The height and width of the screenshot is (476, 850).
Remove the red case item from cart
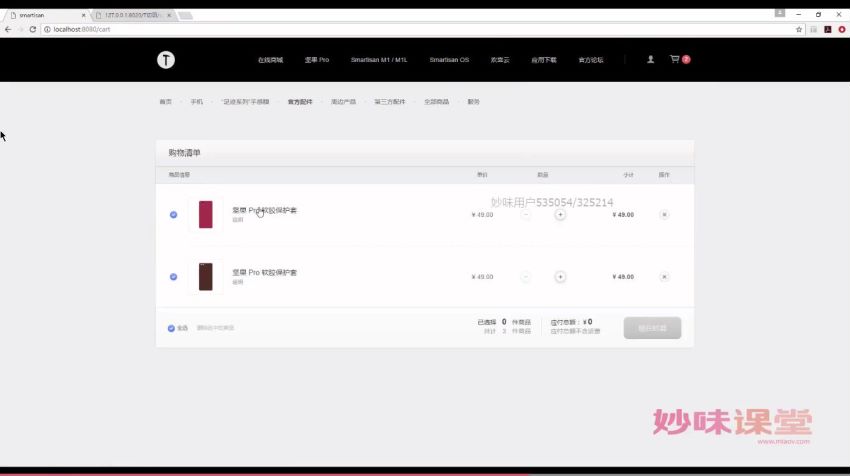664,215
